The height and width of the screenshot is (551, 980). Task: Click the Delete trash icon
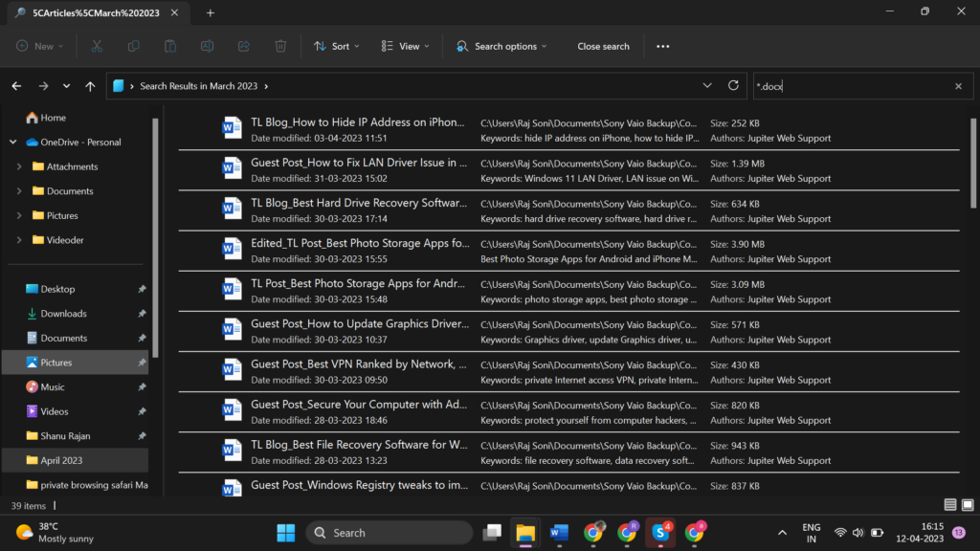tap(280, 46)
